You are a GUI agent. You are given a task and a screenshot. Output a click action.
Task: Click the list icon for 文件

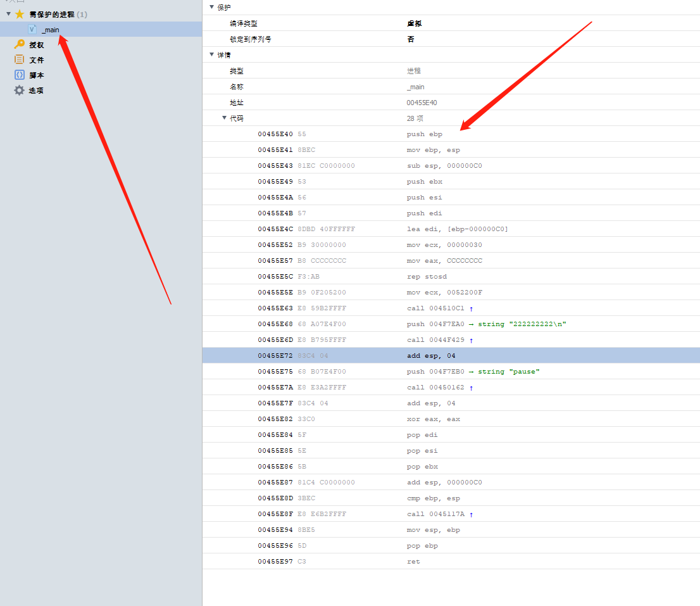point(18,60)
